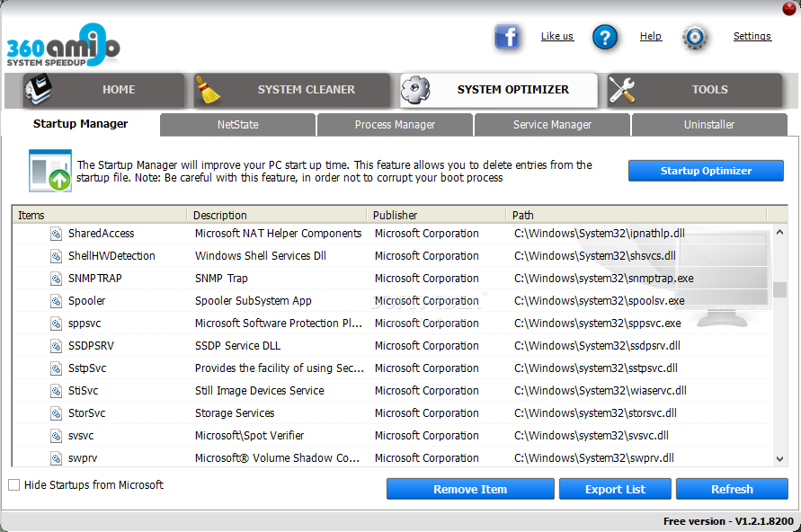Click path C:\Windows\system32\sppsvc.exe
This screenshot has height=532, width=801.
point(598,324)
